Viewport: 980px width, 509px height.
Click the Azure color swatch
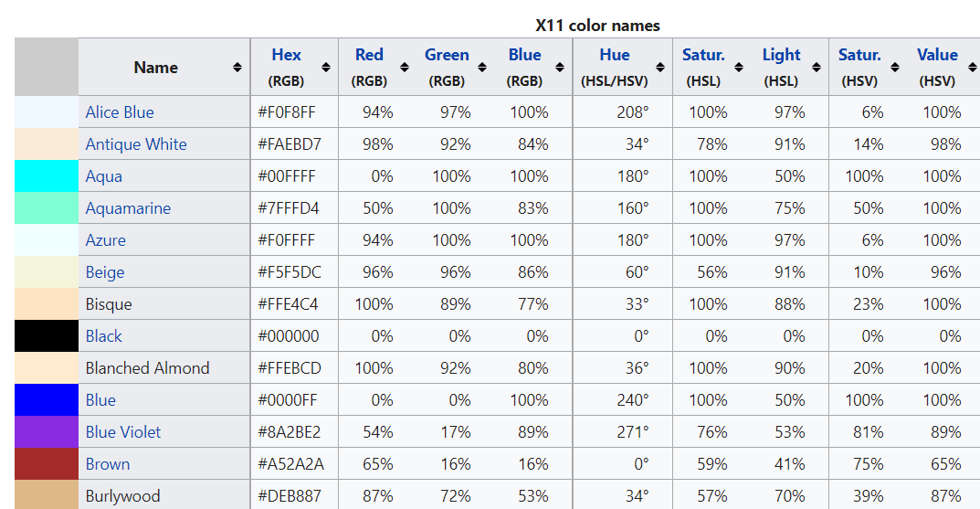click(47, 239)
